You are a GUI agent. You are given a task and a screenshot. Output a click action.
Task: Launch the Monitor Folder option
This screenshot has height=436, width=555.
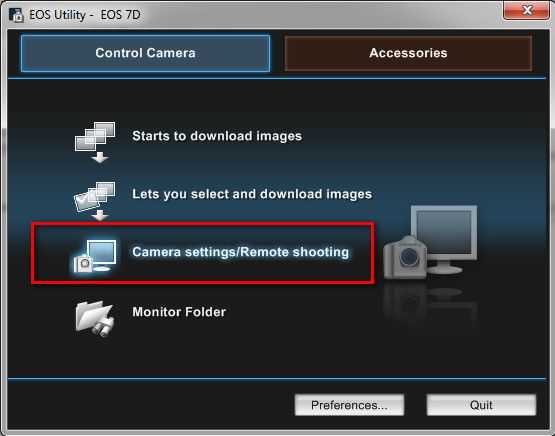tap(179, 312)
